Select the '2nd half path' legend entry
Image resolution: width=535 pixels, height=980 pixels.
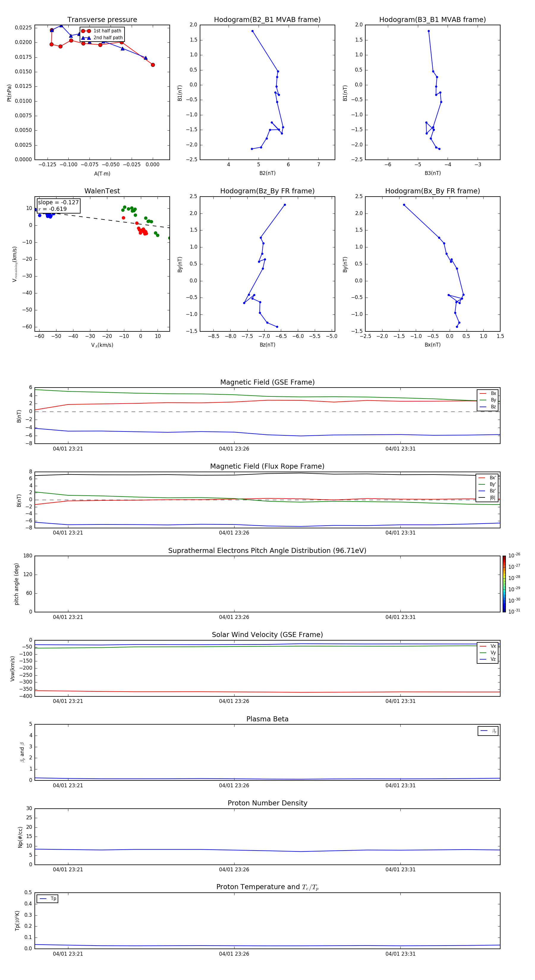coord(102,38)
